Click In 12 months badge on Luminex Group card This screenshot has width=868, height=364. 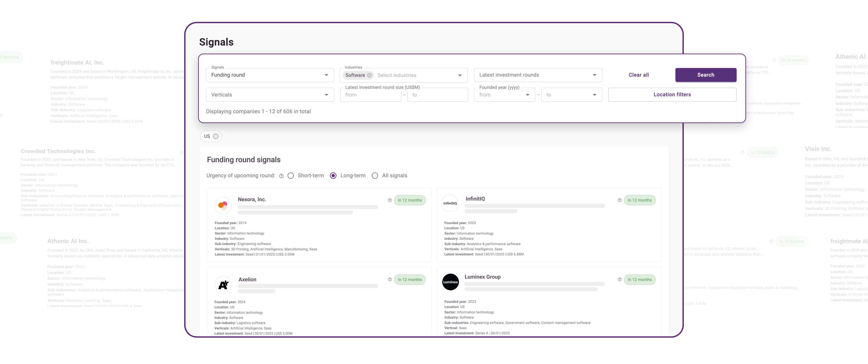[x=639, y=280]
